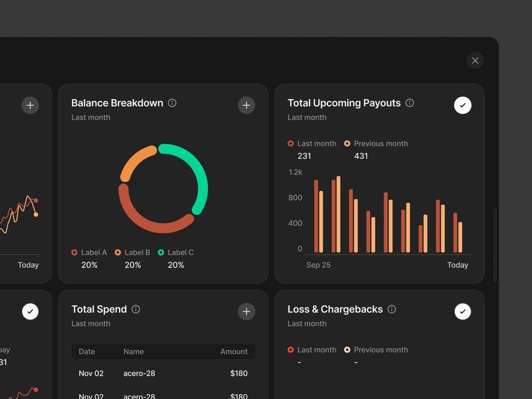Image resolution: width=532 pixels, height=399 pixels.
Task: Sort table by Date column header
Action: point(87,352)
